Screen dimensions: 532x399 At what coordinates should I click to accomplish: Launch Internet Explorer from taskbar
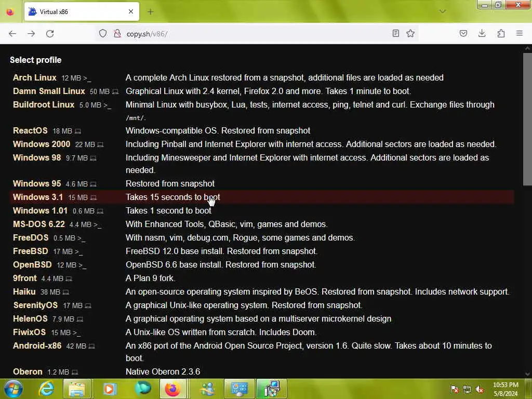point(46,389)
